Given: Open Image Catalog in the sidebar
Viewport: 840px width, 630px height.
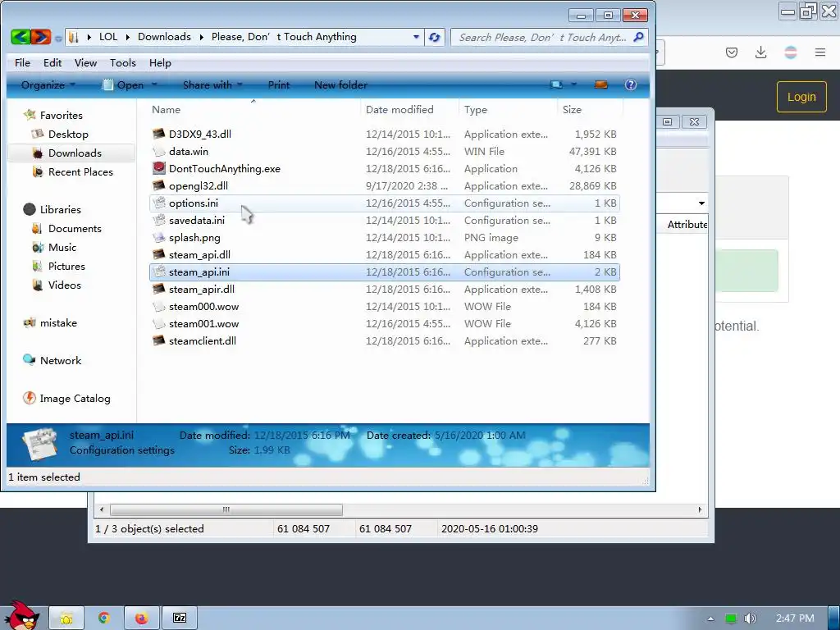Looking at the screenshot, I should pyautogui.click(x=75, y=399).
